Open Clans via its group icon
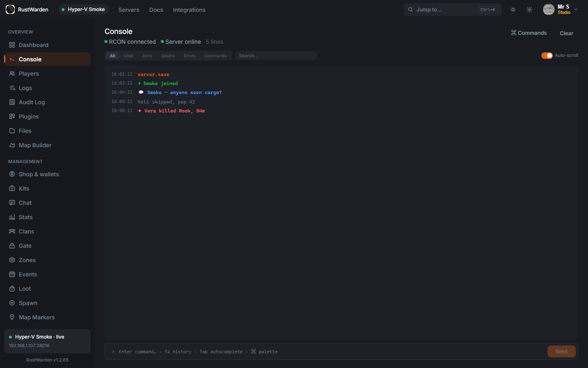The height and width of the screenshot is (368, 588). (12, 231)
